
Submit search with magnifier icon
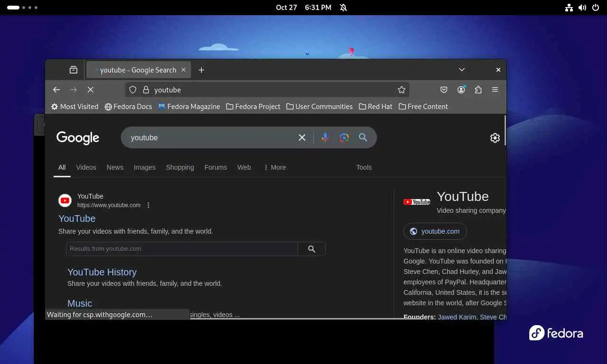[x=363, y=137]
